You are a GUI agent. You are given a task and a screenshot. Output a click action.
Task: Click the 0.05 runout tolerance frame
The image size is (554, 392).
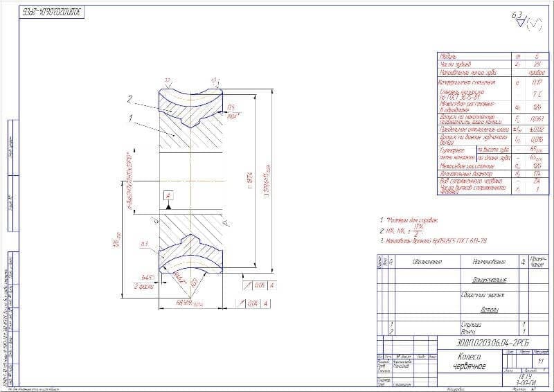click(260, 285)
